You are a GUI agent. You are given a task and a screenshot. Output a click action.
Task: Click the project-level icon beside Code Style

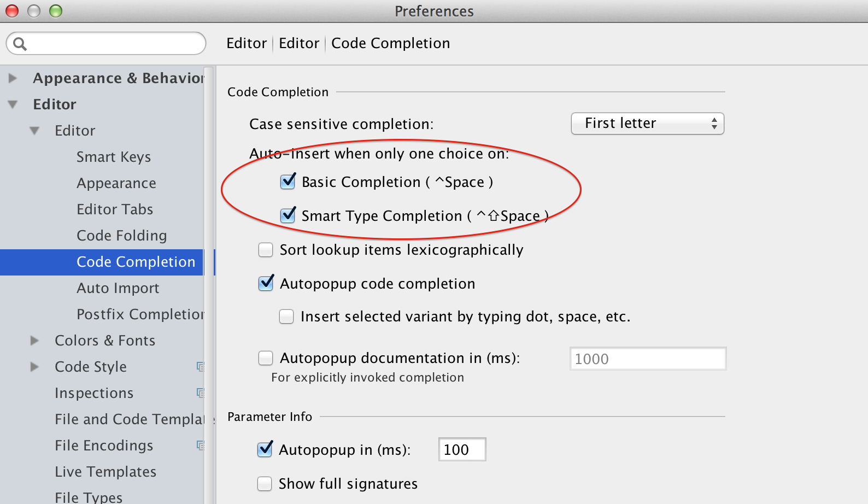click(x=201, y=367)
